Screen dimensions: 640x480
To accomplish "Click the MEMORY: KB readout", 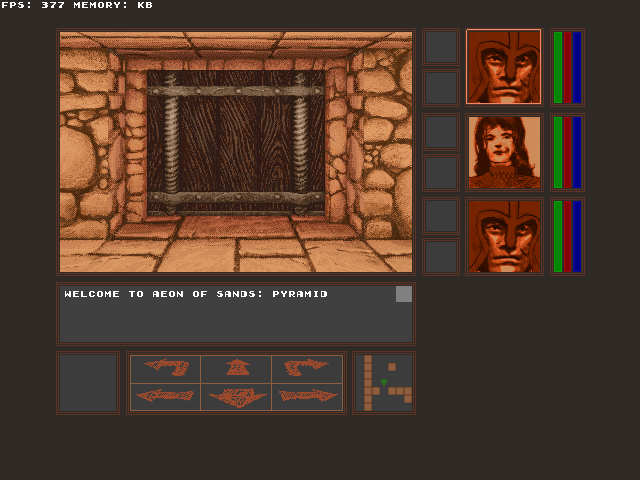I will pyautogui.click(x=113, y=5).
